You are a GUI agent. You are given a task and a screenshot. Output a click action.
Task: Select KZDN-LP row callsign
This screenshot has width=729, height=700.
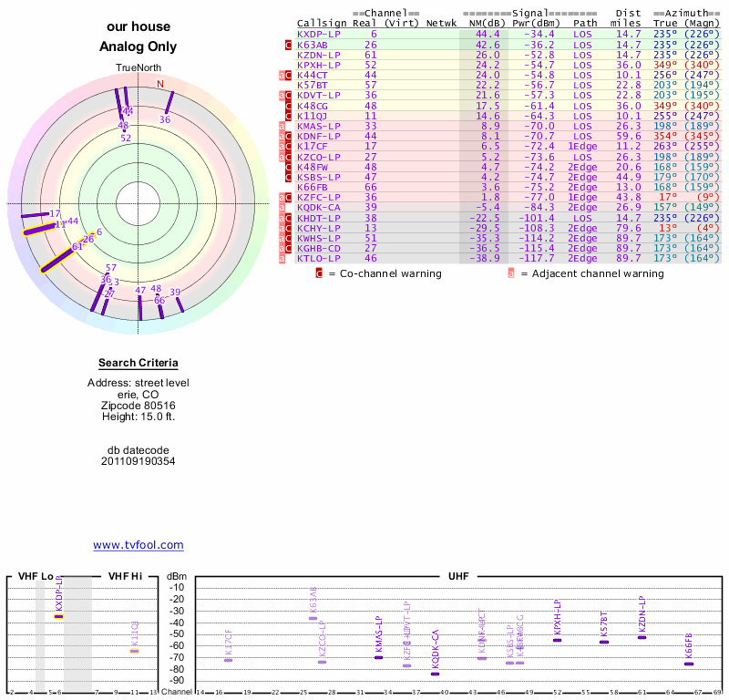click(318, 56)
